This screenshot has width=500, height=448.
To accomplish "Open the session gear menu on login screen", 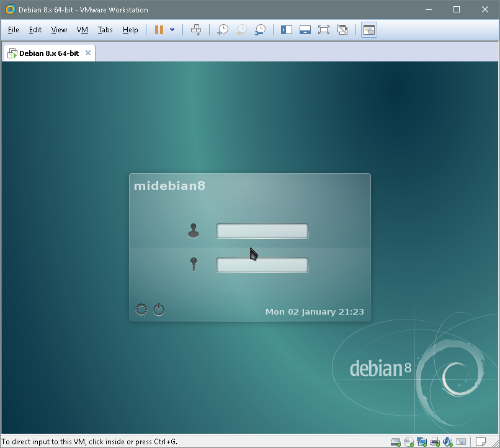I will [x=141, y=309].
